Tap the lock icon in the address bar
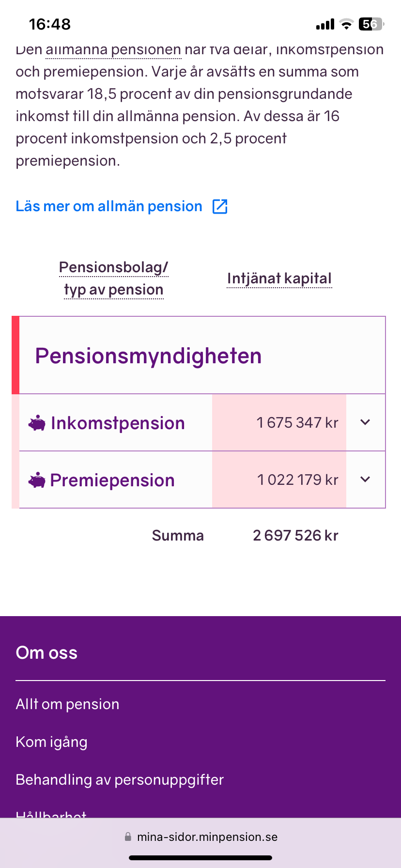Viewport: 401px width, 868px height. pyautogui.click(x=128, y=837)
